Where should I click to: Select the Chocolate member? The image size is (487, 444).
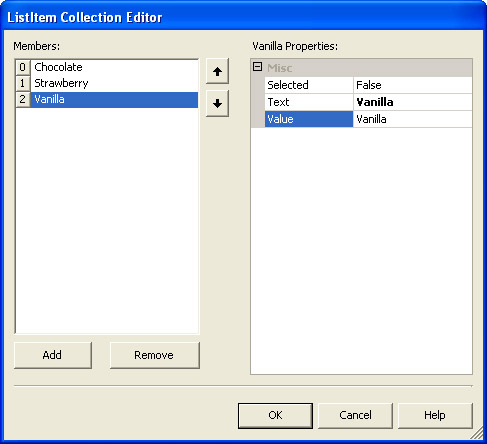tap(114, 67)
